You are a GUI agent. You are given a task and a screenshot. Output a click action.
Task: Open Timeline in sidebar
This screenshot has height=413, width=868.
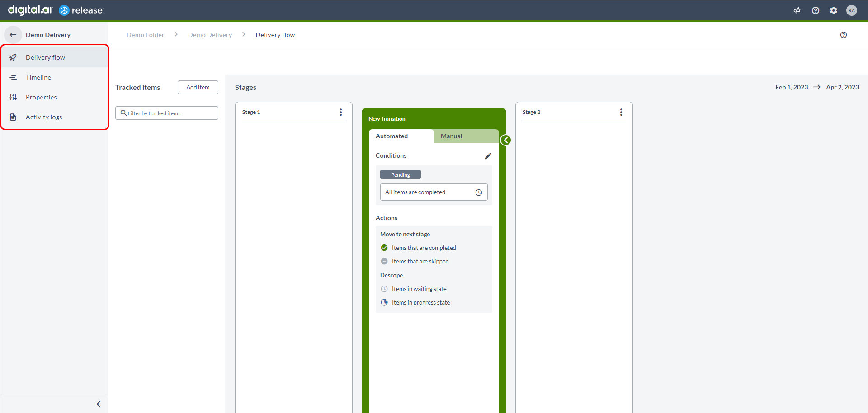[54, 77]
